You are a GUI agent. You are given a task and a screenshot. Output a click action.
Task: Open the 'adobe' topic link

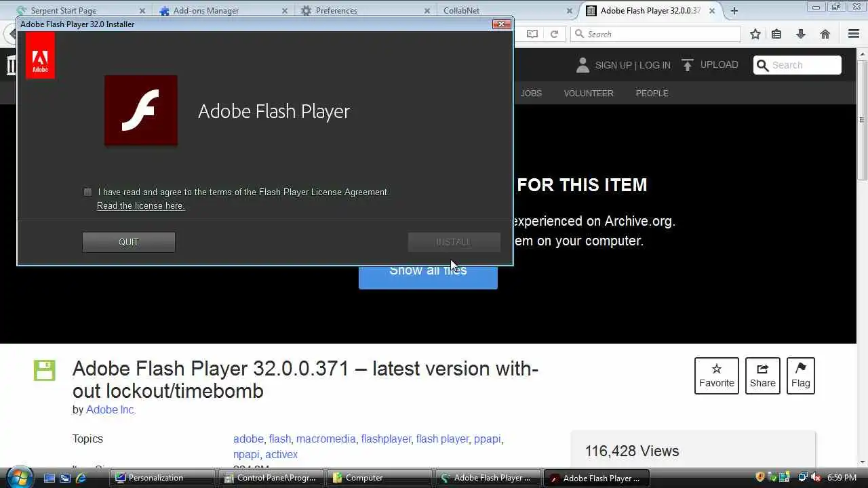(x=248, y=439)
